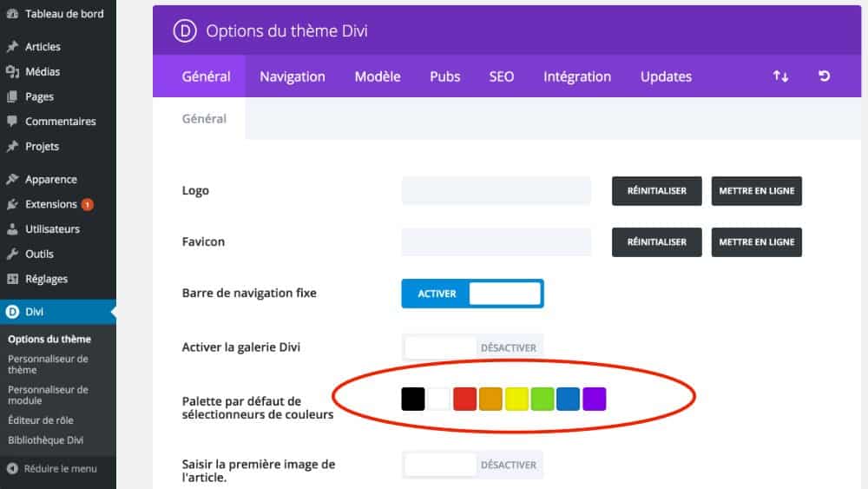The image size is (868, 489).
Task: Click Mettre en ligne for Favicon
Action: pos(756,242)
